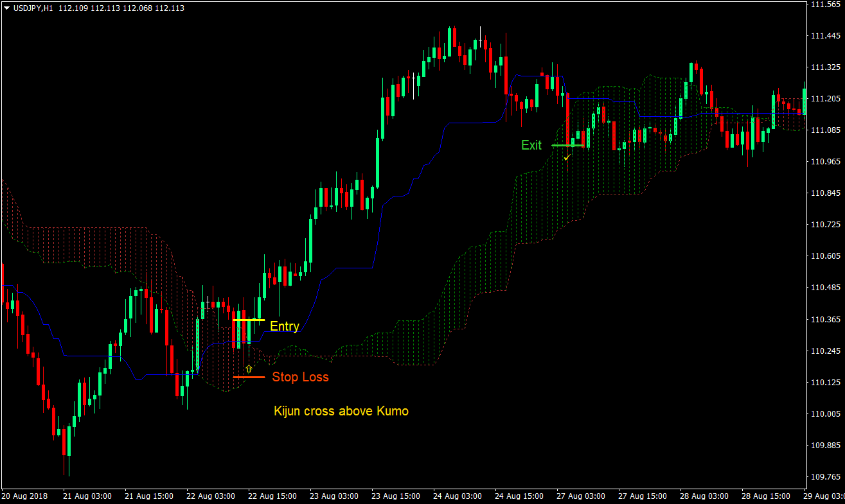The image size is (845, 504).
Task: Select the 'Kijun cross above Kumo' annotation
Action: point(341,411)
